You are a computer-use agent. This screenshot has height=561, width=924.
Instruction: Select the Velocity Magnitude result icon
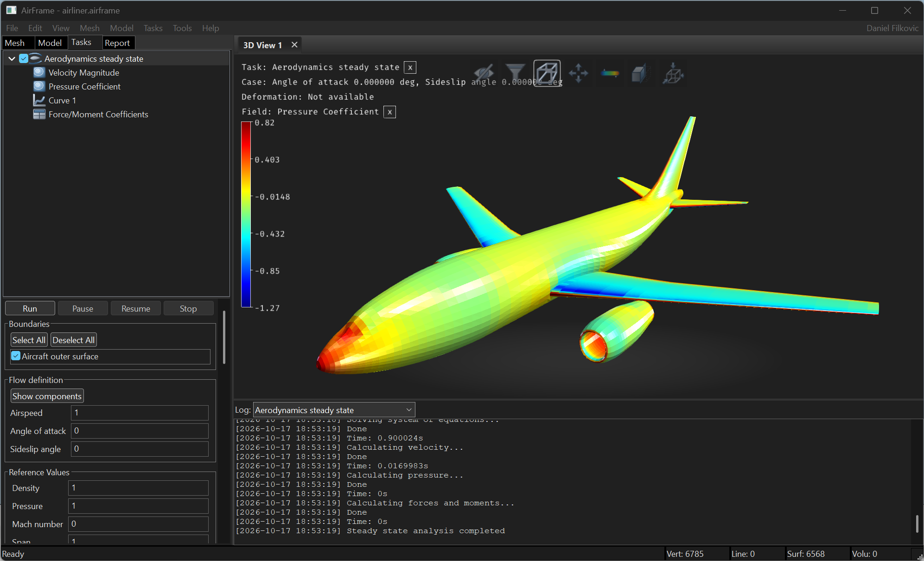click(x=39, y=72)
